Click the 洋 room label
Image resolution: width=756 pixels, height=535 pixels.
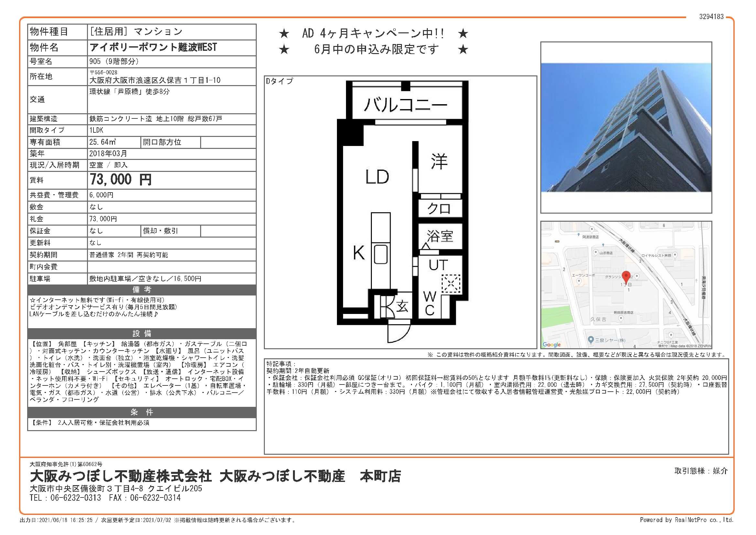(439, 162)
